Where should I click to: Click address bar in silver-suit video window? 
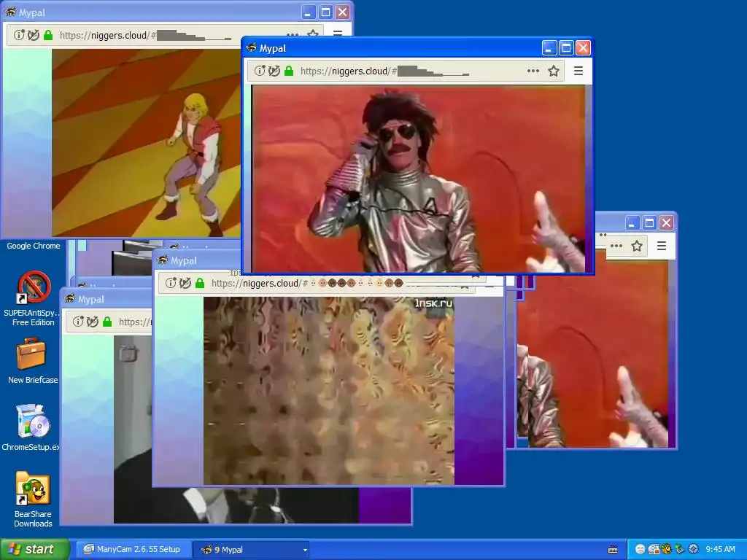406,71
